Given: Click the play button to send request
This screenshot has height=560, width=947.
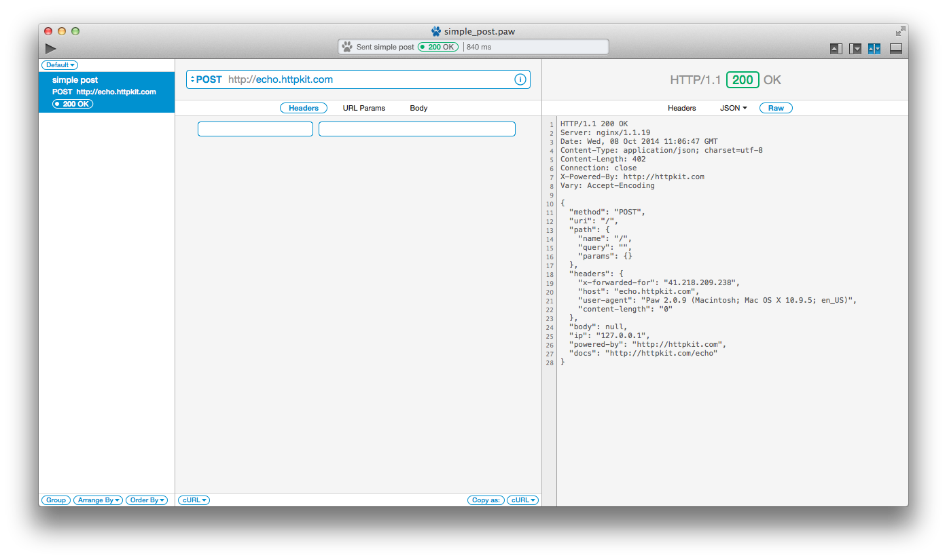Looking at the screenshot, I should click(x=51, y=48).
